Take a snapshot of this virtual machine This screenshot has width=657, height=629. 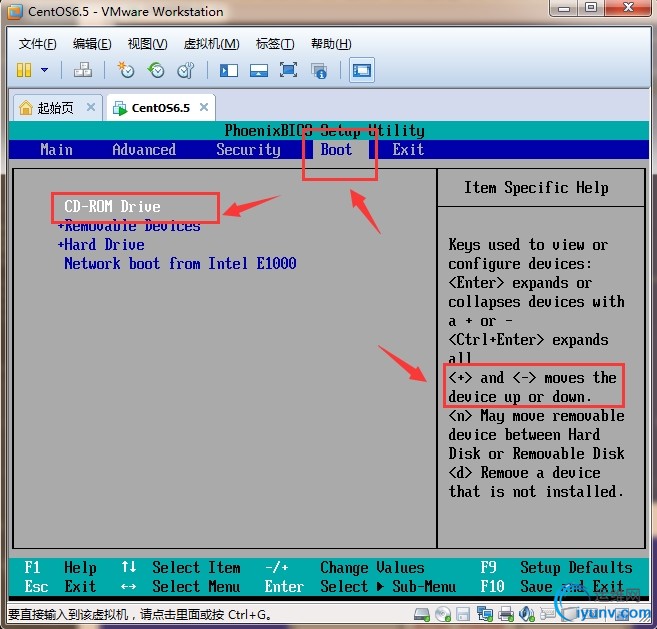click(x=126, y=70)
